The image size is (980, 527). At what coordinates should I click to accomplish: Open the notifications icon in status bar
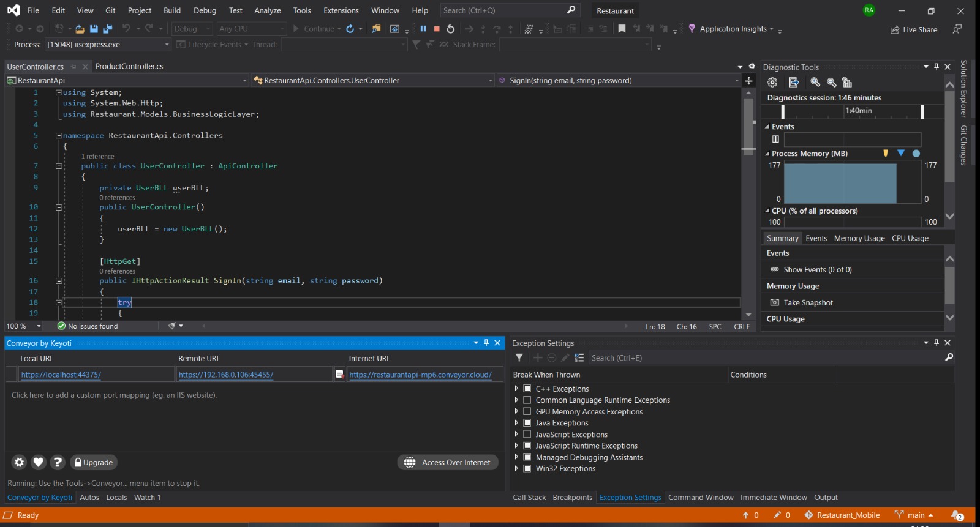[957, 515]
